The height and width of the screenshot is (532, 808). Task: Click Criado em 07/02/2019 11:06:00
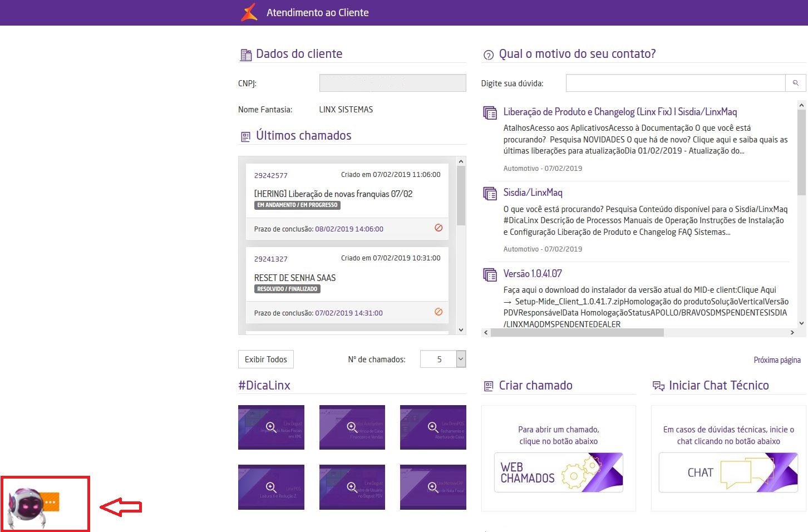click(391, 174)
